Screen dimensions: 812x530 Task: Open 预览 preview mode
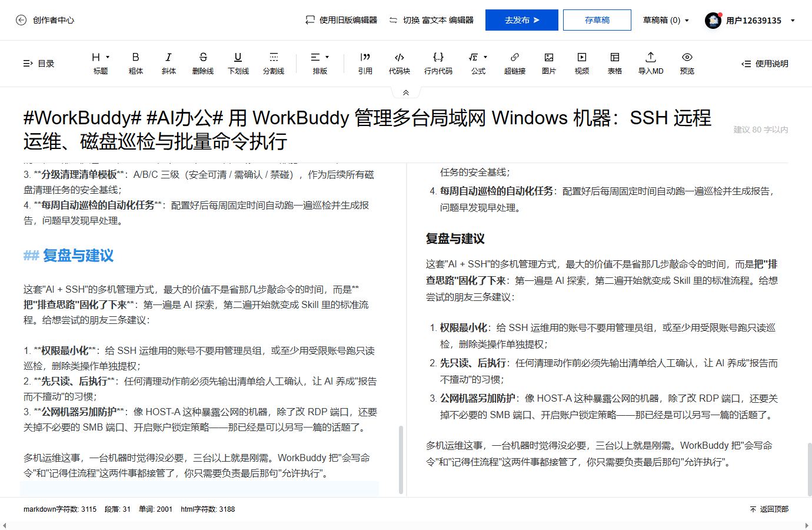pyautogui.click(x=687, y=63)
